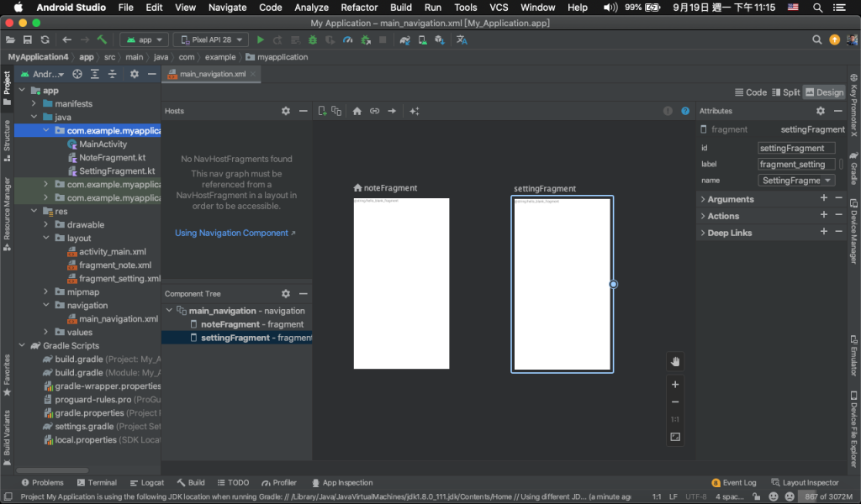
Task: Switch editor to Split view
Action: click(786, 92)
